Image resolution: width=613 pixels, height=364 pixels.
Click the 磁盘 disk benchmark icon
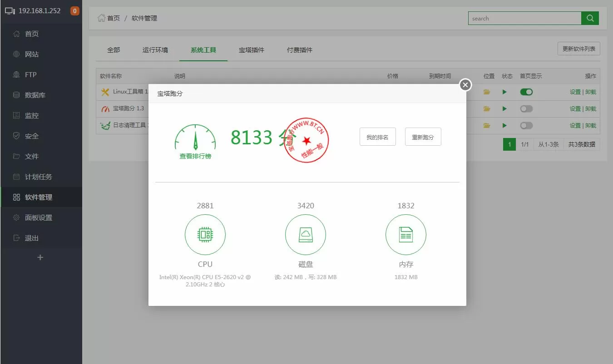tap(306, 235)
